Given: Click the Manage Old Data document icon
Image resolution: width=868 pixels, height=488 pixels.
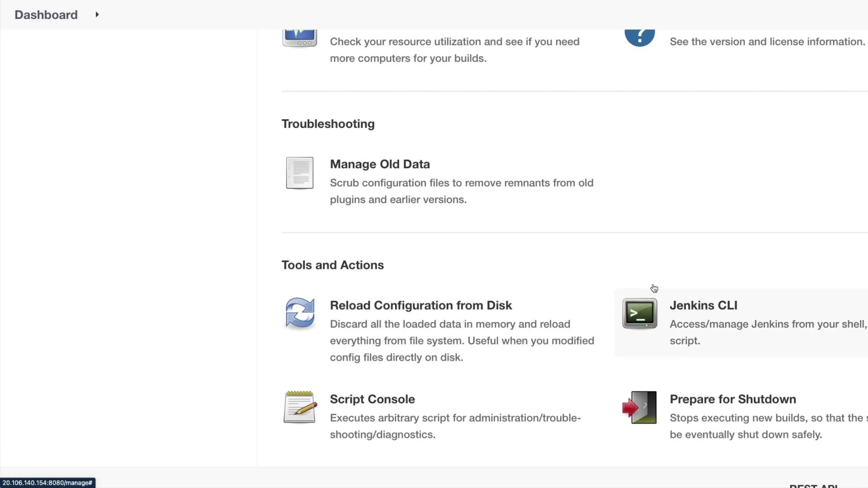Looking at the screenshot, I should tap(299, 173).
